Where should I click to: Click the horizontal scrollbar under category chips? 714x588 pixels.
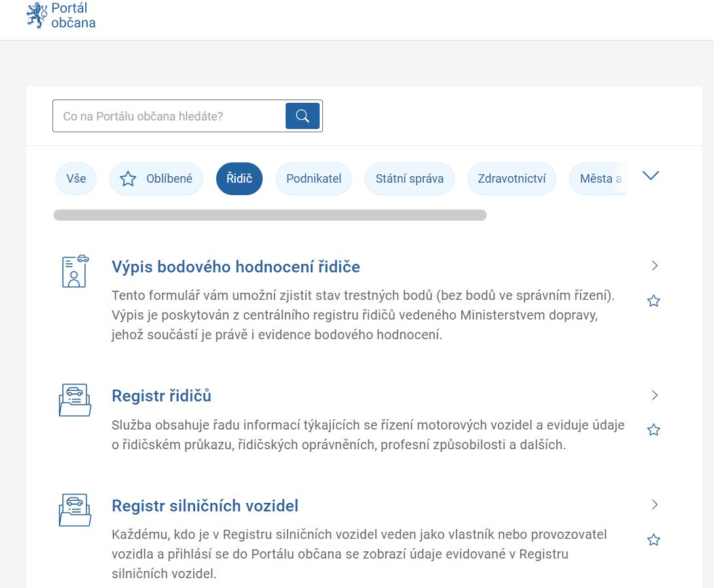270,215
